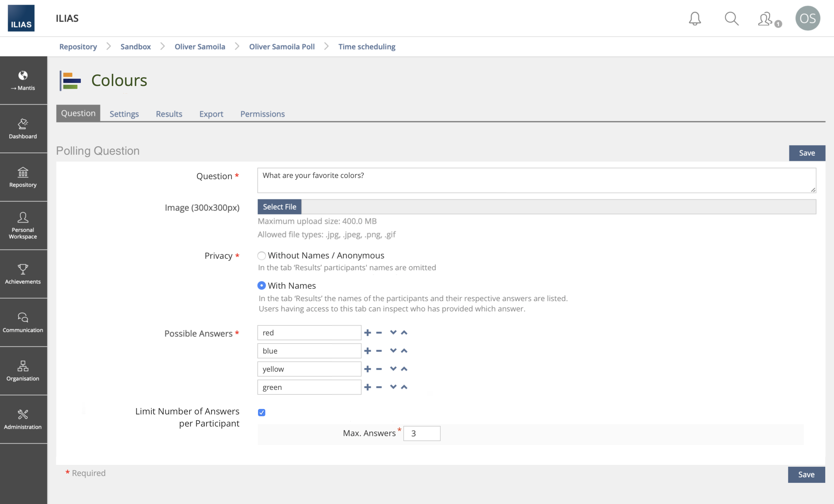Image resolution: width=834 pixels, height=504 pixels.
Task: Move 'blue' answer down with chevron
Action: coord(393,351)
